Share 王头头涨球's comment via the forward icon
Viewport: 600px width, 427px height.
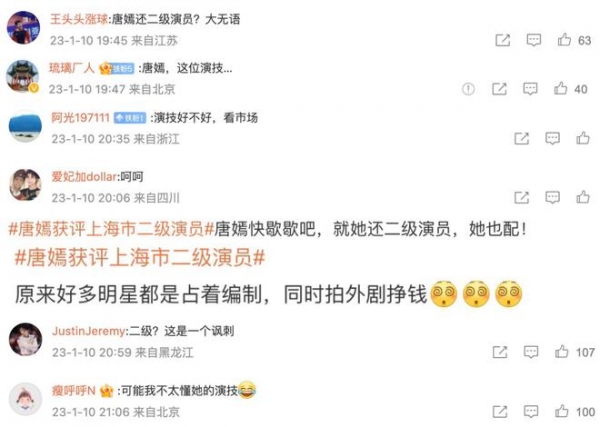502,40
